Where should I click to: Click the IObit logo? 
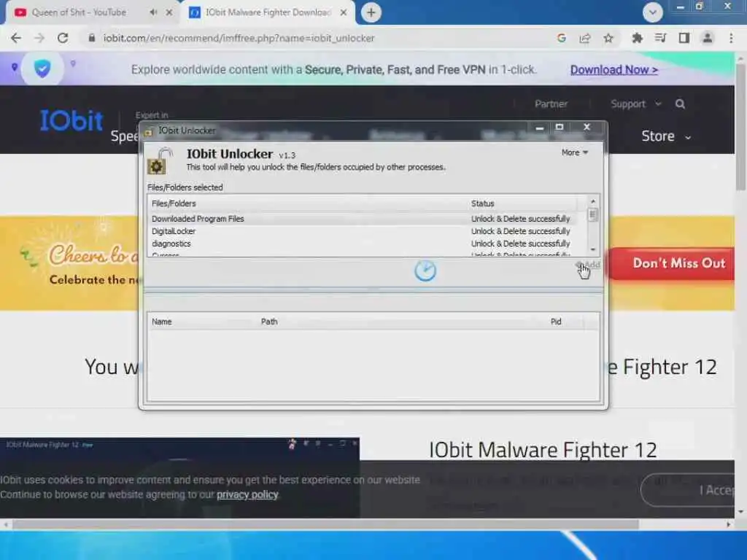pos(71,120)
